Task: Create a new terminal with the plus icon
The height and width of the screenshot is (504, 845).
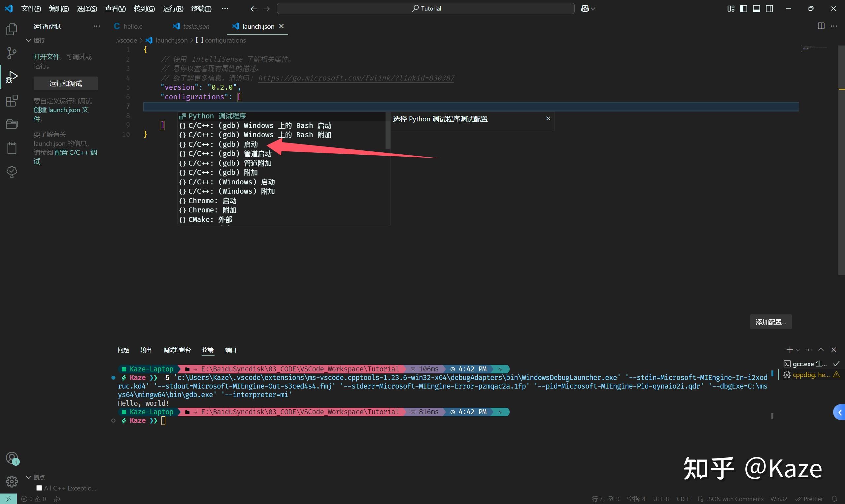Action: 790,350
